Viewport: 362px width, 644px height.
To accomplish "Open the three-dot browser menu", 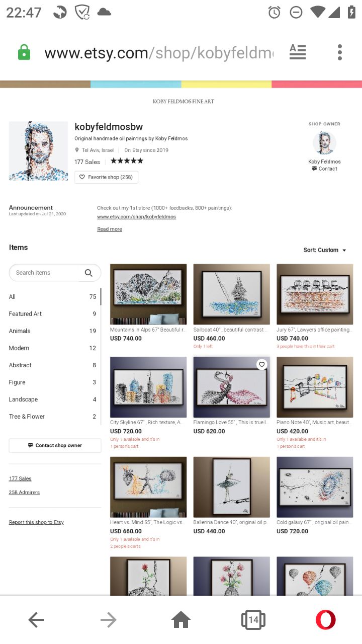I will coord(340,52).
